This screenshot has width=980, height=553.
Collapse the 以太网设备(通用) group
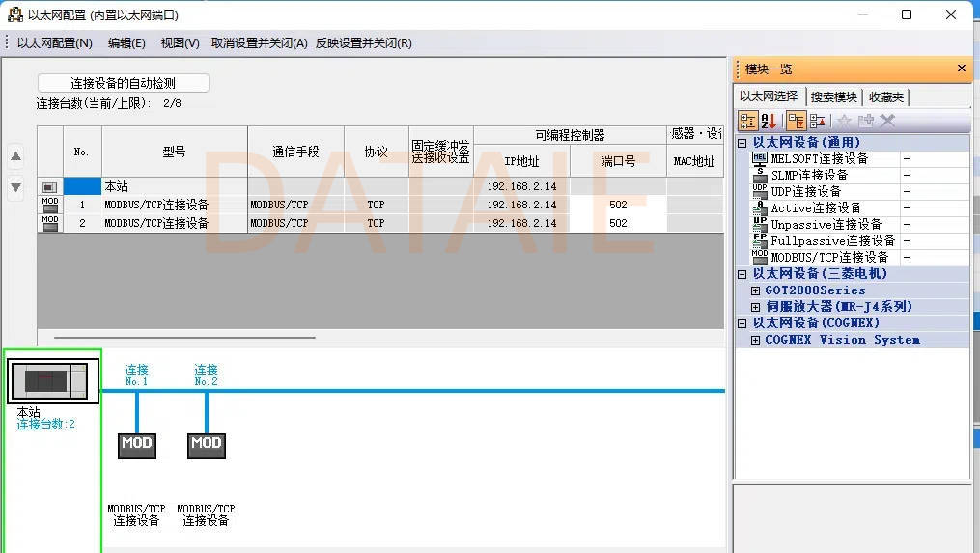pyautogui.click(x=742, y=143)
